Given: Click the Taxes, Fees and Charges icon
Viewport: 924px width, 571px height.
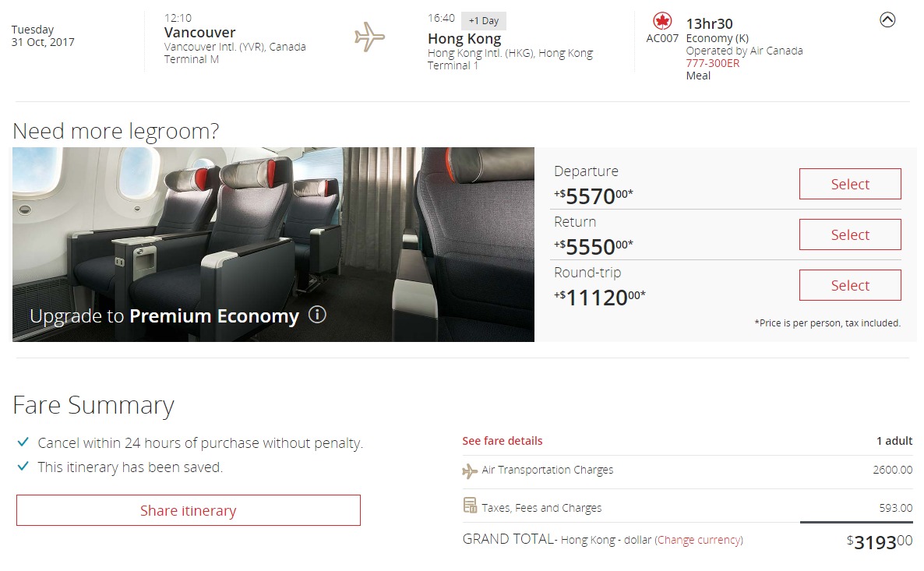Looking at the screenshot, I should coord(470,506).
